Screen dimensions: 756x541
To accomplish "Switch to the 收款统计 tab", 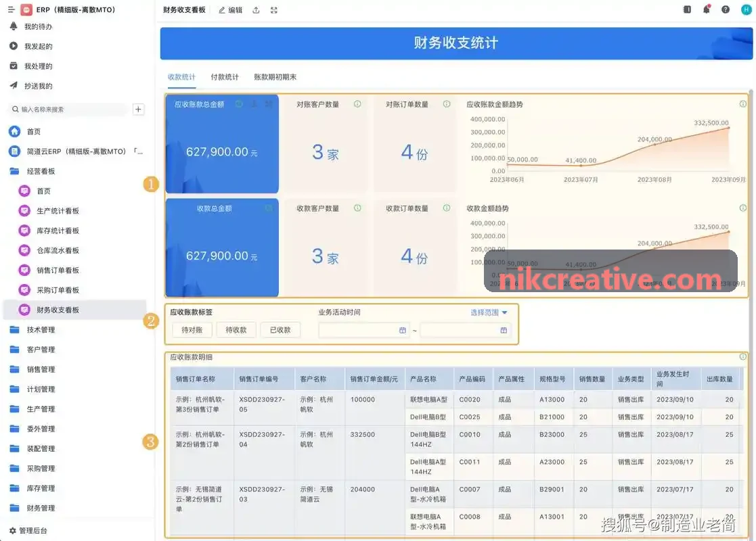I will coord(182,77).
